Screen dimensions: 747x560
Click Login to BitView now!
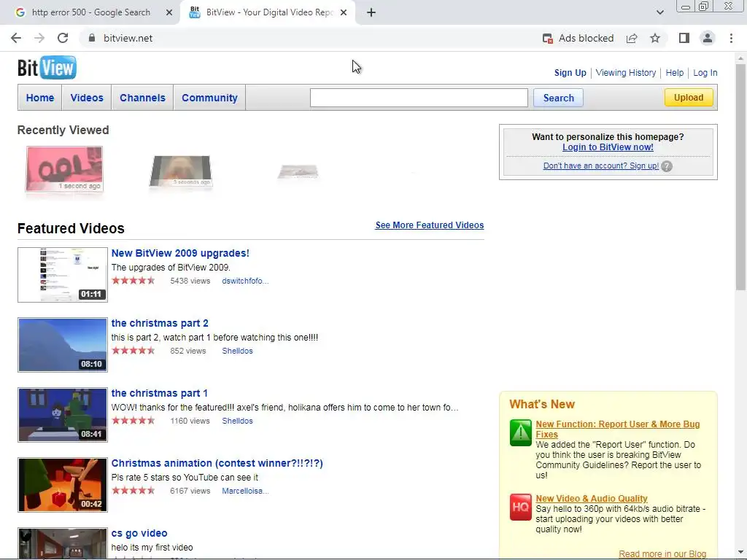[x=608, y=147]
